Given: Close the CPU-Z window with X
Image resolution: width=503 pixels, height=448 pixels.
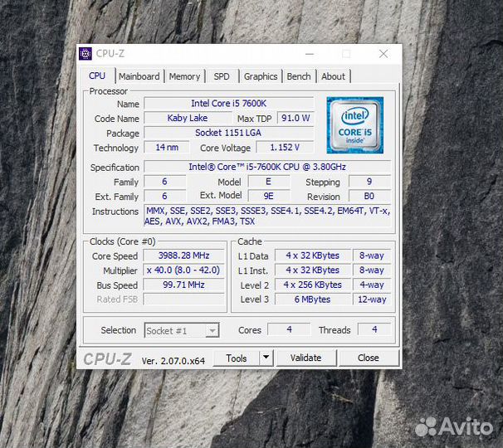Looking at the screenshot, I should coord(383,54).
